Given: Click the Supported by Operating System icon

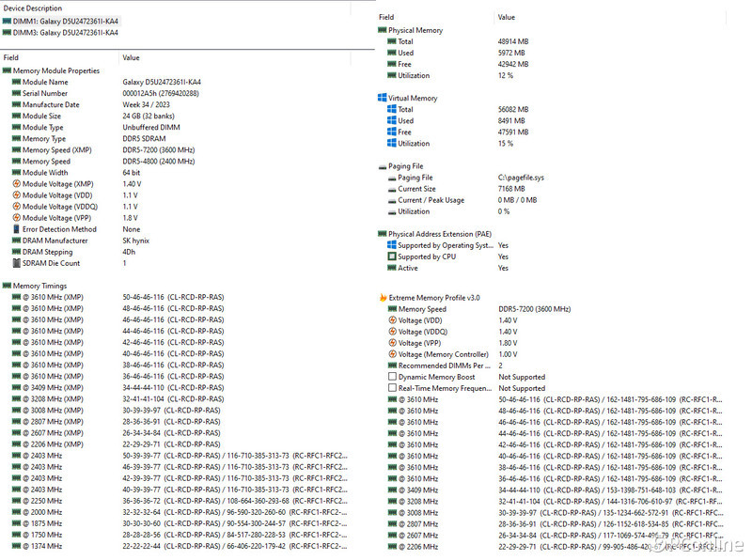Looking at the screenshot, I should pyautogui.click(x=392, y=245).
